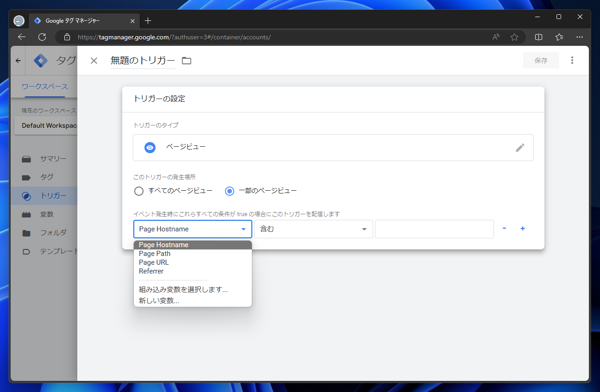Open 変数 in the sidebar

(x=47, y=214)
